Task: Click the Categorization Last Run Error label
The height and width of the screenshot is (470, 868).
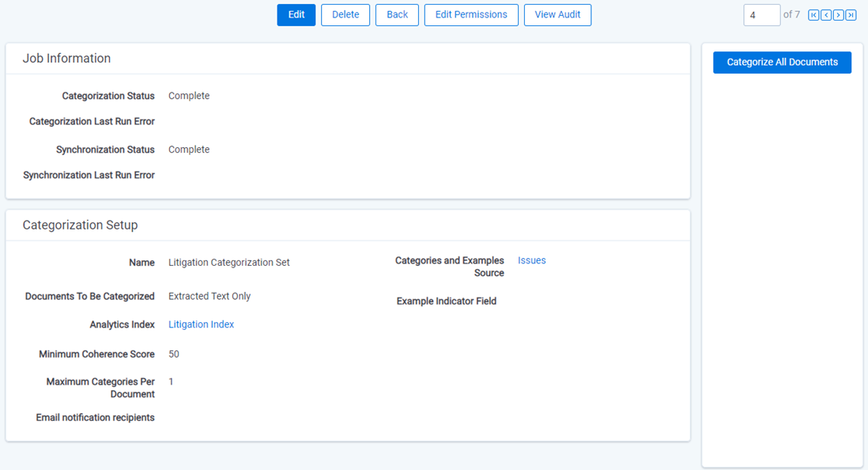Action: pyautogui.click(x=92, y=121)
